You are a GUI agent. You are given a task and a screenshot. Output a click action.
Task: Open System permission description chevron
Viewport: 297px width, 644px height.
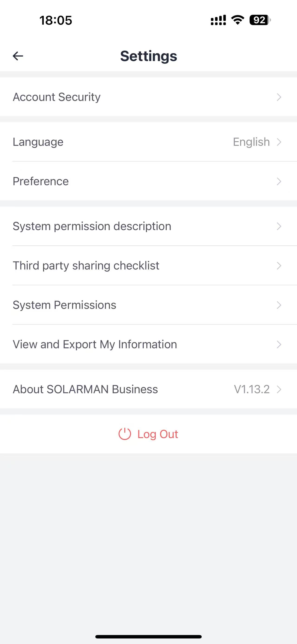point(279,226)
